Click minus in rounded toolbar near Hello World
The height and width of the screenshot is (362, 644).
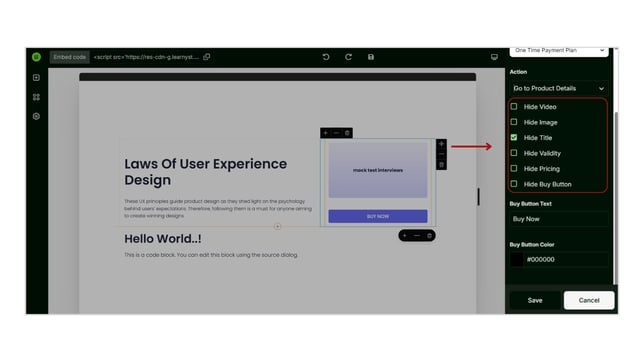(417, 236)
